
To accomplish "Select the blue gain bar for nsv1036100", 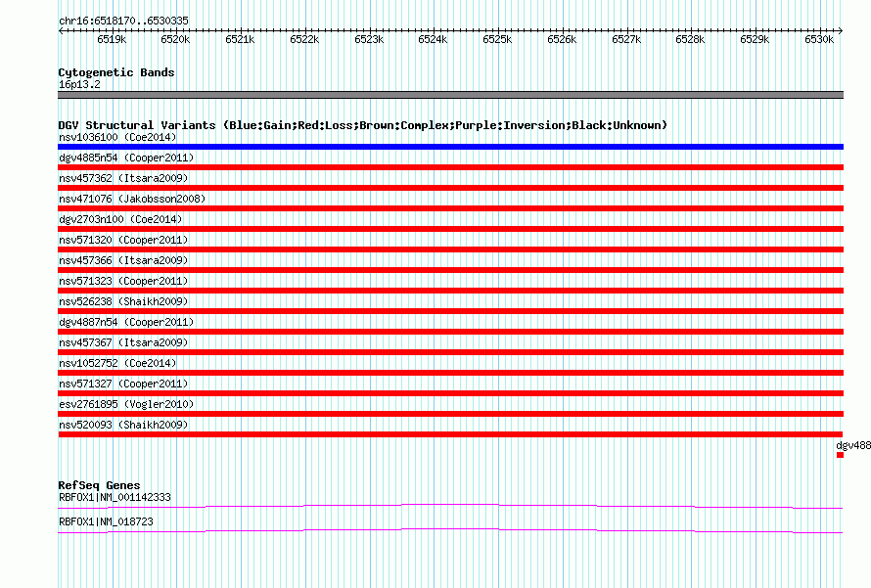I will point(450,147).
